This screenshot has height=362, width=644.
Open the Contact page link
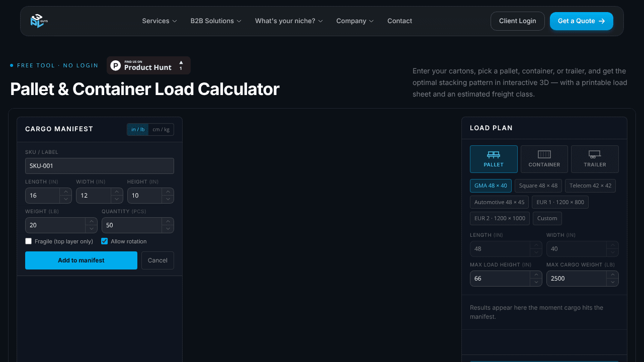coord(399,21)
